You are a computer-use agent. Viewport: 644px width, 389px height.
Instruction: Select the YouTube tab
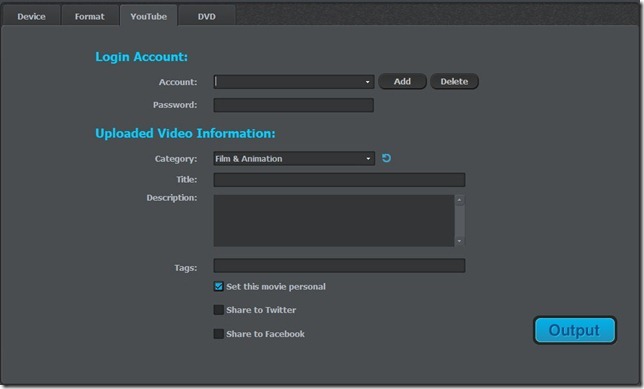pyautogui.click(x=149, y=16)
